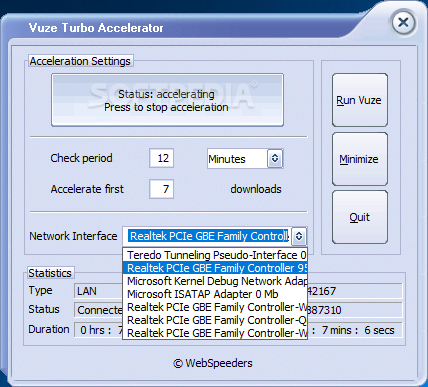Edit the Check period value field
This screenshot has height=387, width=428.
tap(161, 158)
